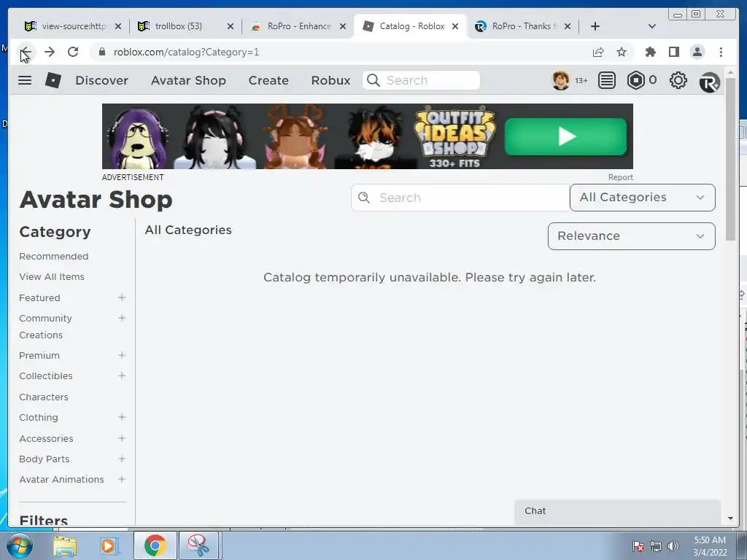The image size is (747, 560).
Task: Open the Robux nav item
Action: point(330,80)
